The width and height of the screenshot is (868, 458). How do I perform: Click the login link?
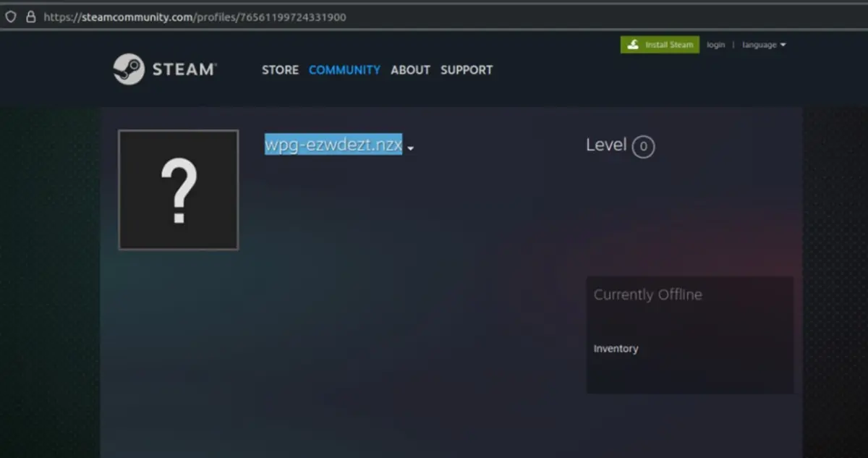715,45
